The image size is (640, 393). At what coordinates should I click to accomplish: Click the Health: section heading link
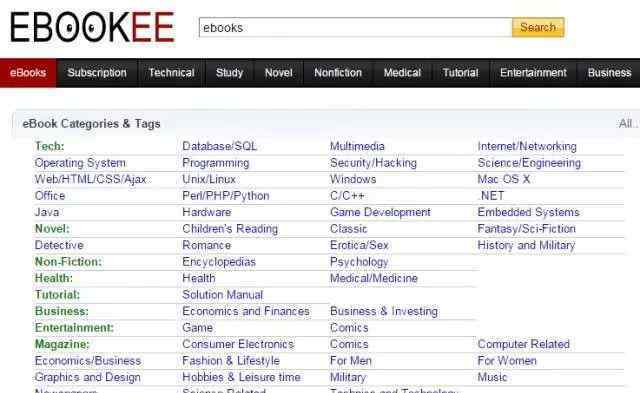tap(54, 278)
